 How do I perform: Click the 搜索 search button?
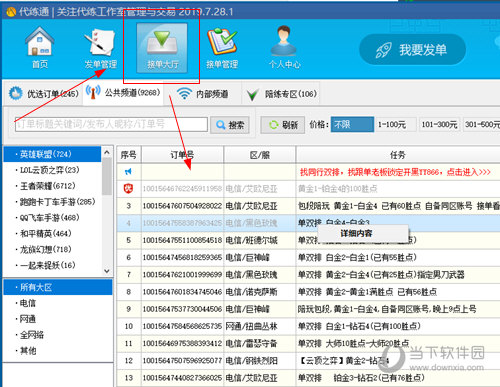(x=230, y=125)
